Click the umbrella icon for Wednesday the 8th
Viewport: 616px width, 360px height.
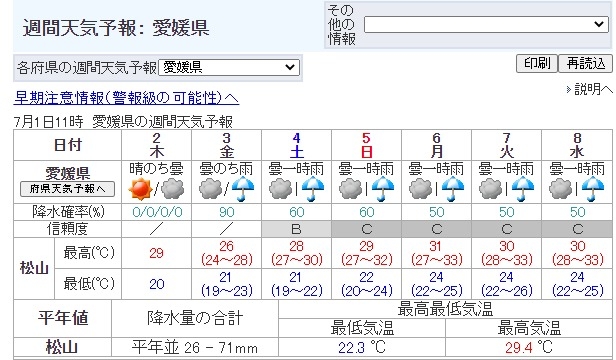[593, 189]
